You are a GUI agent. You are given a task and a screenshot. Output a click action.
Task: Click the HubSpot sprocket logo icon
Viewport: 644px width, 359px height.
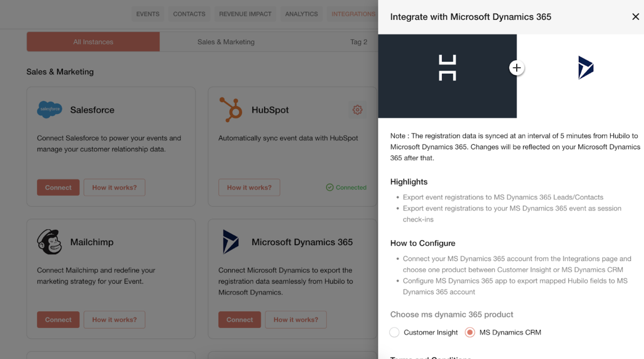[x=231, y=110]
